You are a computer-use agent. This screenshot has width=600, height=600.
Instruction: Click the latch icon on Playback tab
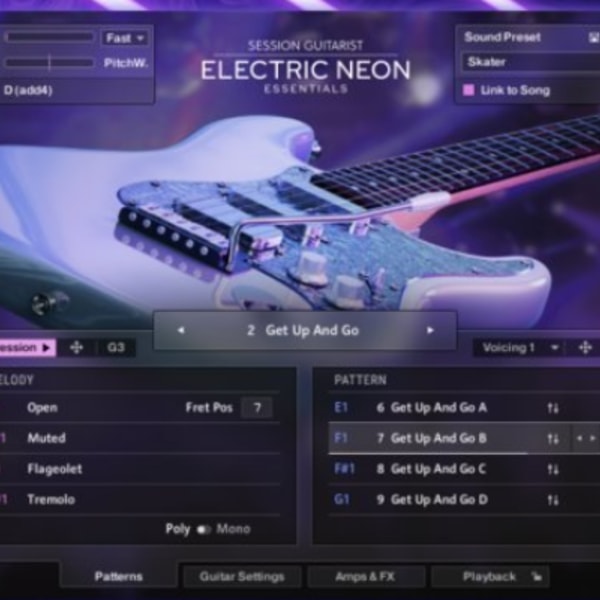(536, 576)
